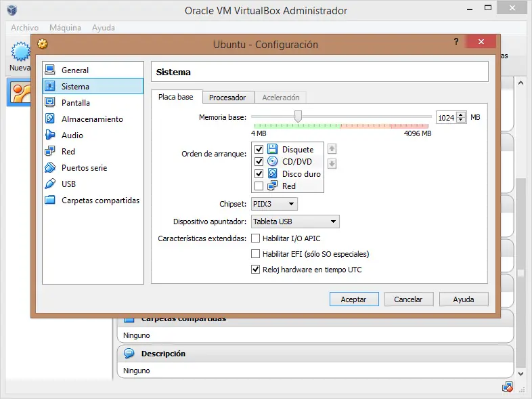Select the Carpetas compartidas settings category
This screenshot has height=399, width=532.
93,201
